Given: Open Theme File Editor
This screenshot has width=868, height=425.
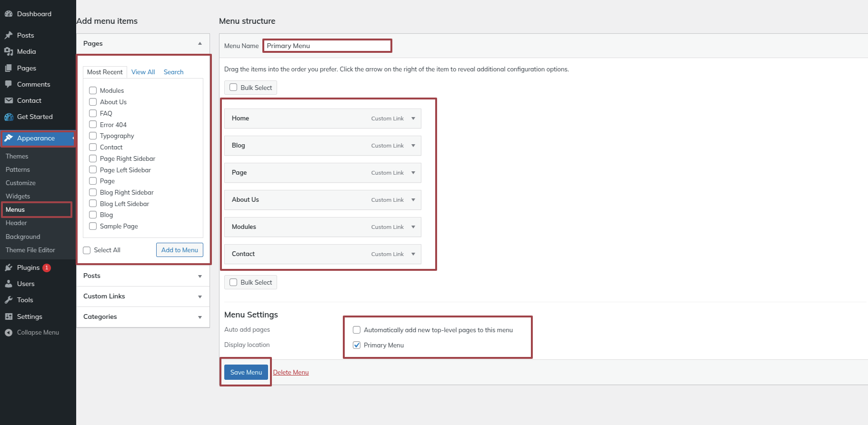Looking at the screenshot, I should (x=30, y=250).
